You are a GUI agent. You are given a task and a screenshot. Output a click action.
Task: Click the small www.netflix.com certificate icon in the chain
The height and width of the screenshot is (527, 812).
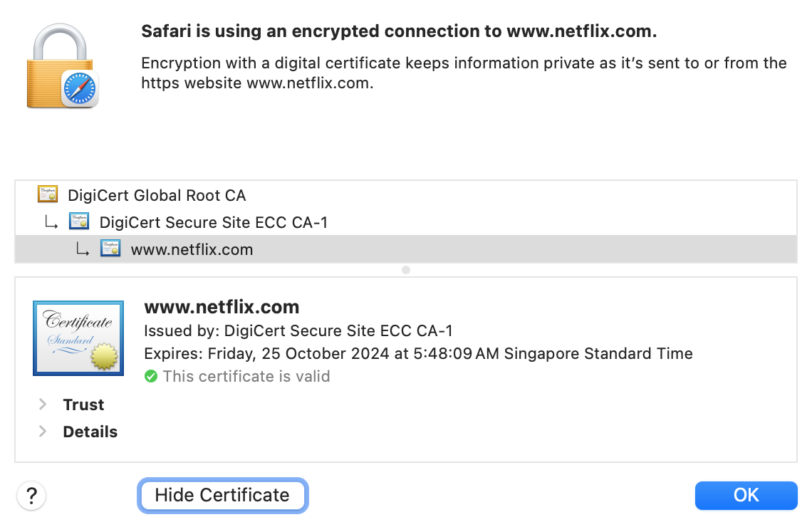tap(110, 249)
